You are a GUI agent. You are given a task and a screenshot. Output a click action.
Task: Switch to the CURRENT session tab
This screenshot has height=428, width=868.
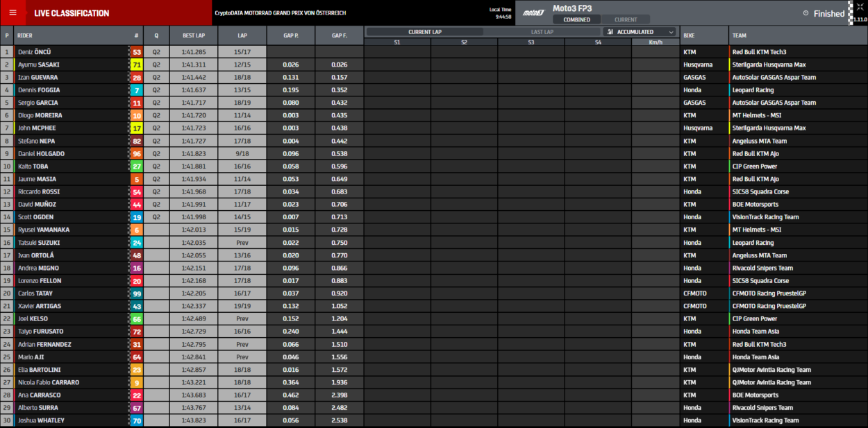pyautogui.click(x=626, y=19)
